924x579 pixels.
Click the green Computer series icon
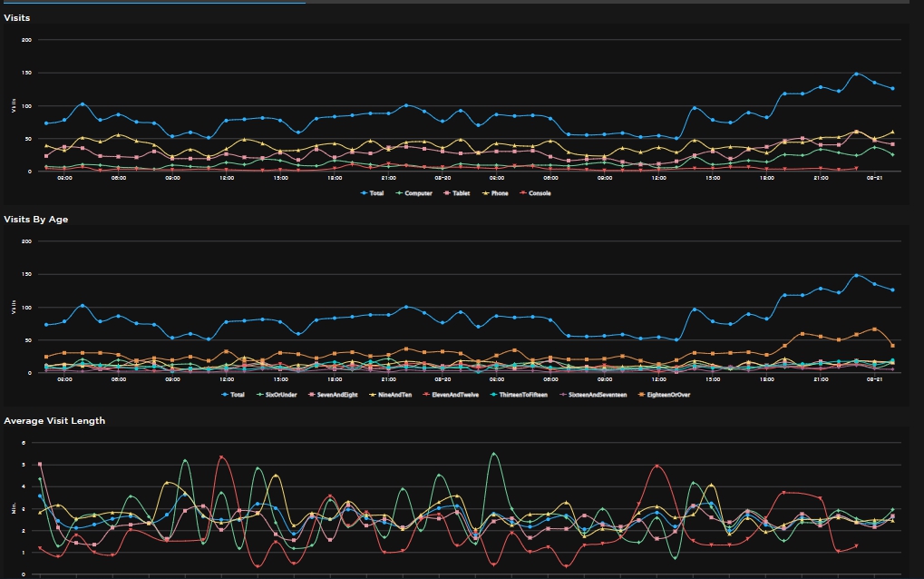[x=399, y=193]
